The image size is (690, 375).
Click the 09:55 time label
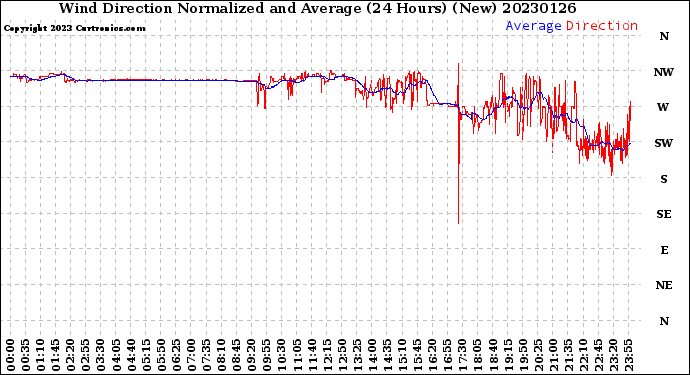pyautogui.click(x=266, y=355)
